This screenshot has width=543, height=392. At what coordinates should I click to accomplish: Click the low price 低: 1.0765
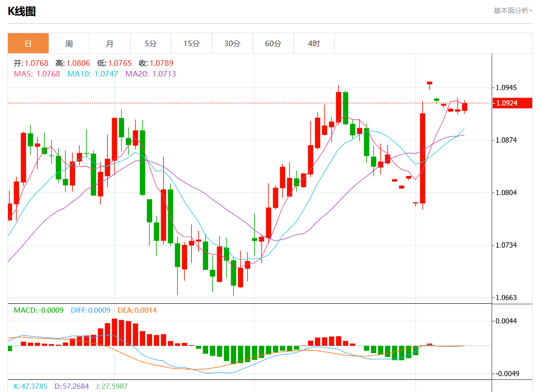[114, 63]
